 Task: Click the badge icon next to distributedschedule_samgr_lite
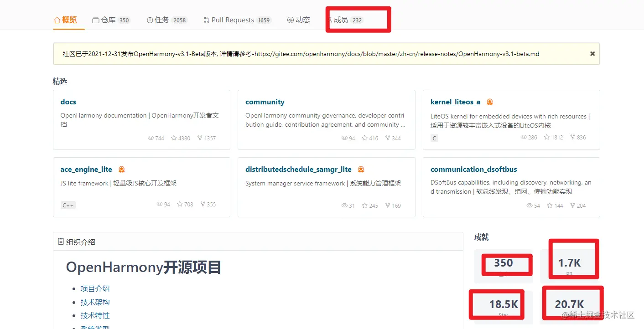[361, 170]
